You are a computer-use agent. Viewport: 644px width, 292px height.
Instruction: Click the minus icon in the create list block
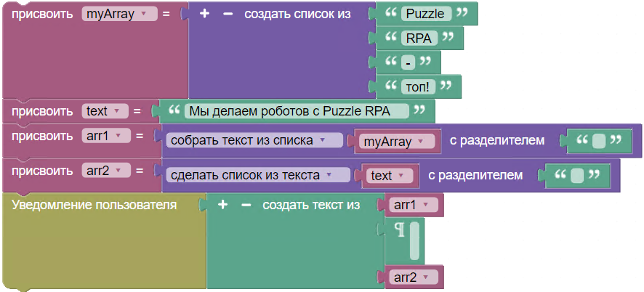click(228, 14)
